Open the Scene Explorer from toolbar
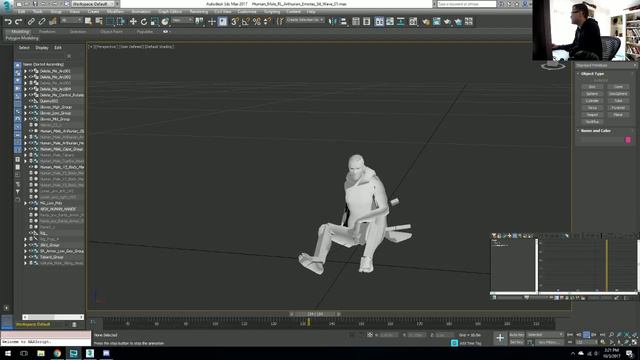 pyautogui.click(x=356, y=22)
